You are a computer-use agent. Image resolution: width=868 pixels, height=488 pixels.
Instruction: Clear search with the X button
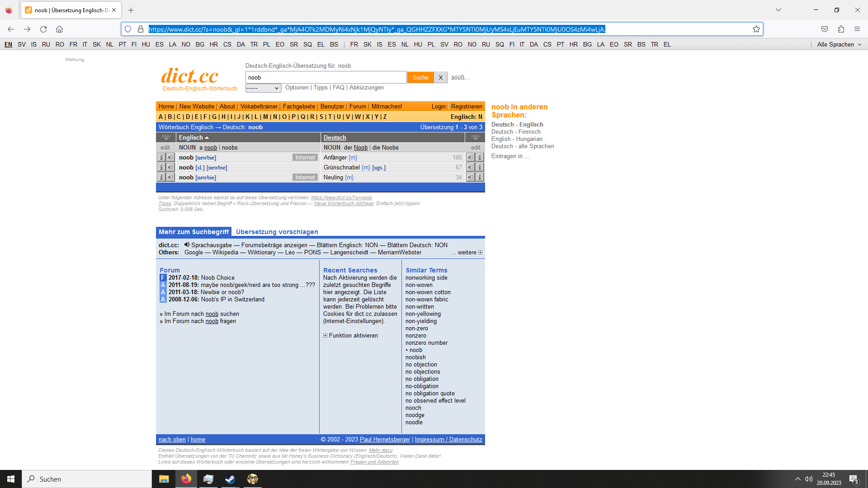pyautogui.click(x=440, y=77)
